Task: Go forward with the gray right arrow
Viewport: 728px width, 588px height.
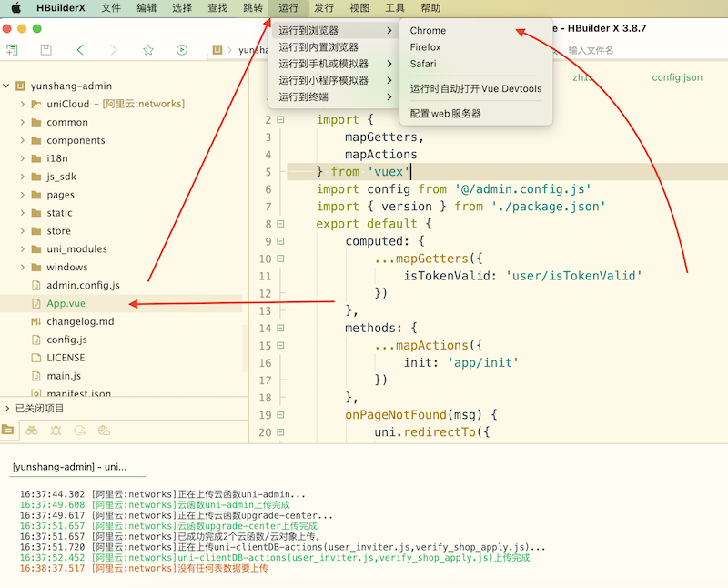Action: click(114, 50)
